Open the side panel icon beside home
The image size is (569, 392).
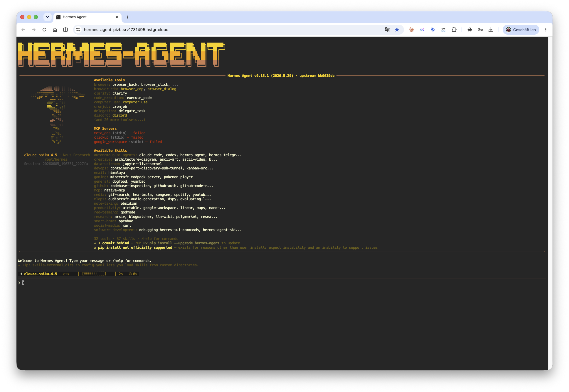[x=65, y=30]
